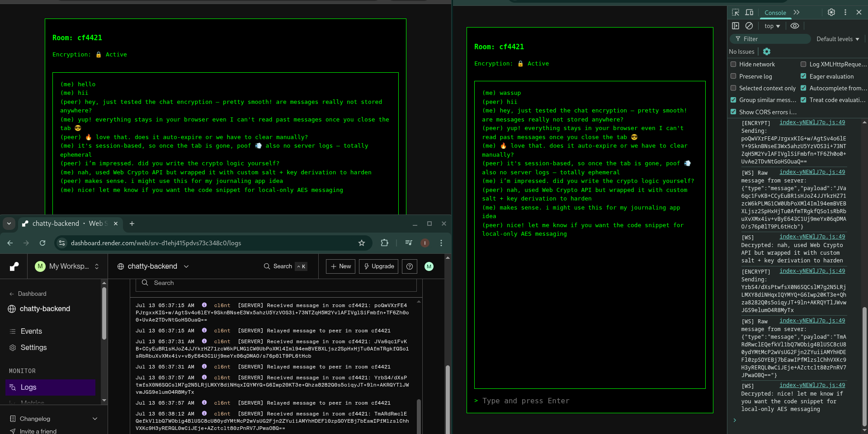This screenshot has width=868, height=434.
Task: Open the Default levels dropdown
Action: pyautogui.click(x=837, y=39)
